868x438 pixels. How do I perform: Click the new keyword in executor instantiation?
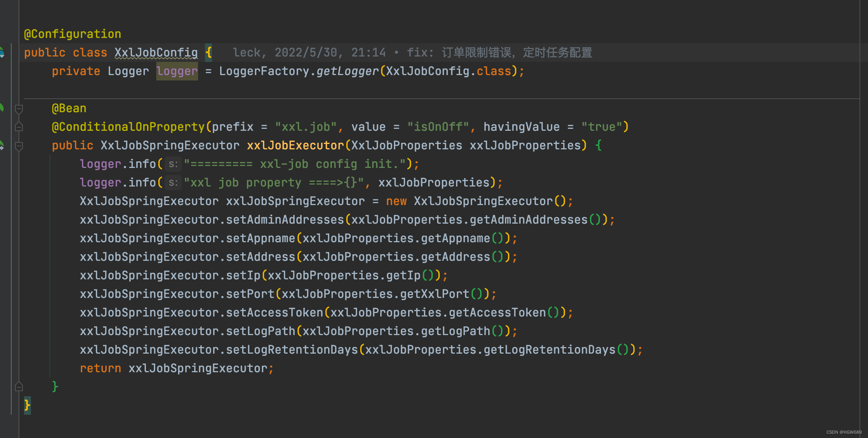(x=396, y=201)
